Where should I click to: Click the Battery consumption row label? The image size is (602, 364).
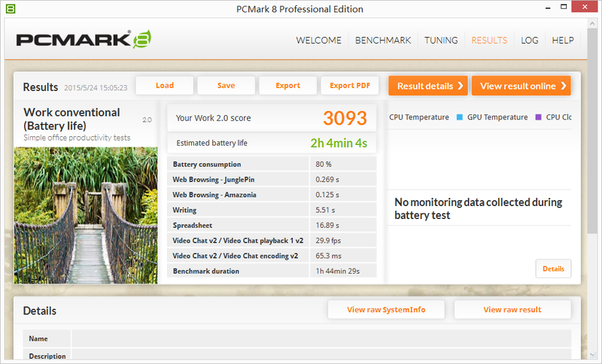coord(207,164)
